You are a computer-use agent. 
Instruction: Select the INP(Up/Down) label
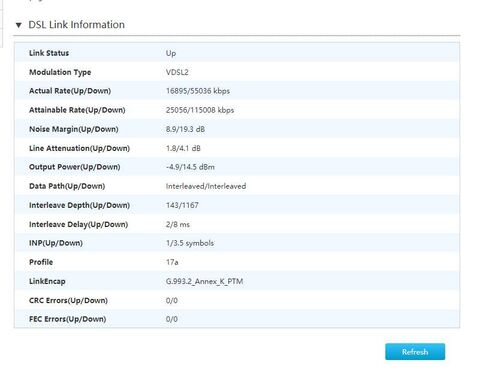56,243
